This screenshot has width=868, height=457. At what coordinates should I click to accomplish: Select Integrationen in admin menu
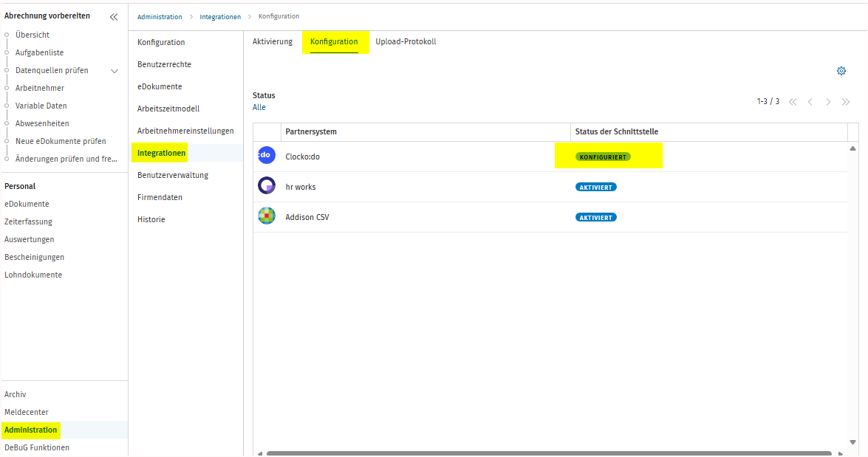pyautogui.click(x=161, y=153)
